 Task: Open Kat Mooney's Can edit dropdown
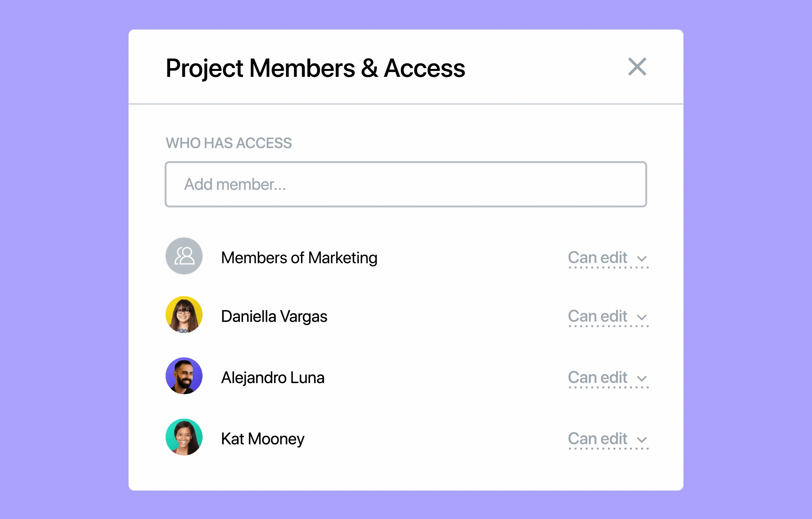point(607,439)
